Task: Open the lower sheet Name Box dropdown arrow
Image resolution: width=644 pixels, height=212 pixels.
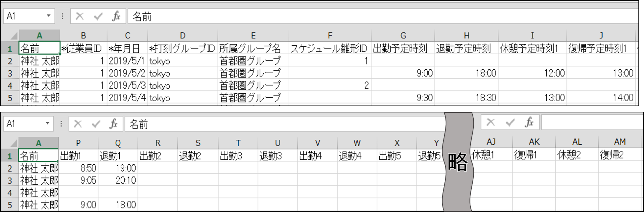Action: pos(47,123)
